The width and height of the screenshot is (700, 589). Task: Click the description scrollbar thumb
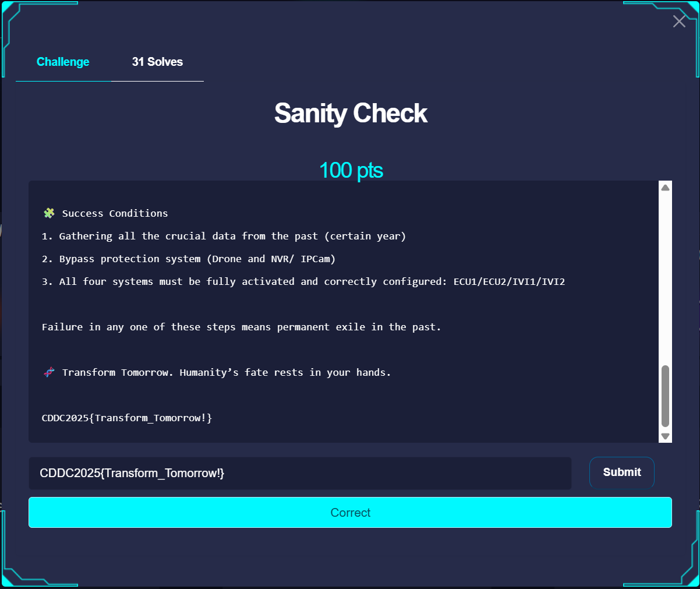(665, 396)
